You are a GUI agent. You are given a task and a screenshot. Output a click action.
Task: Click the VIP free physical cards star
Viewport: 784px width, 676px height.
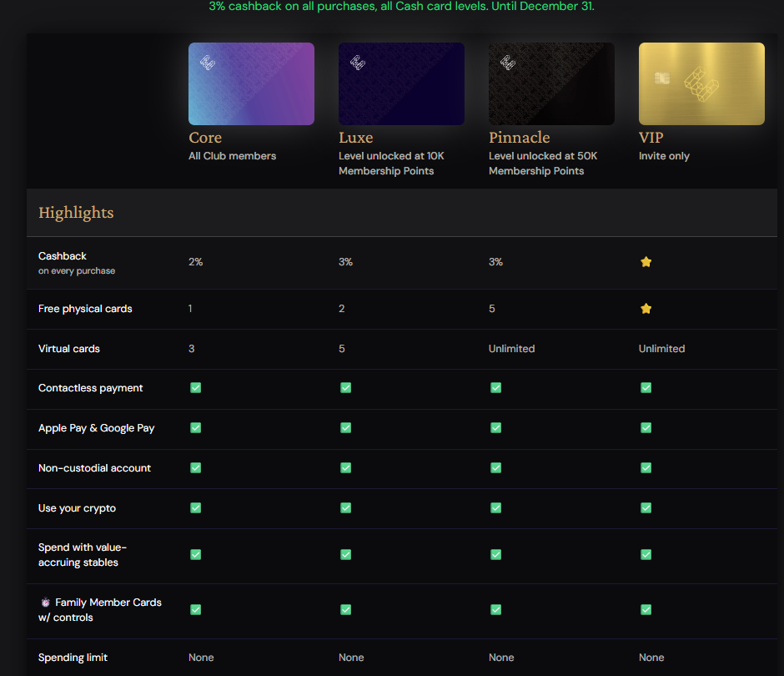646,308
